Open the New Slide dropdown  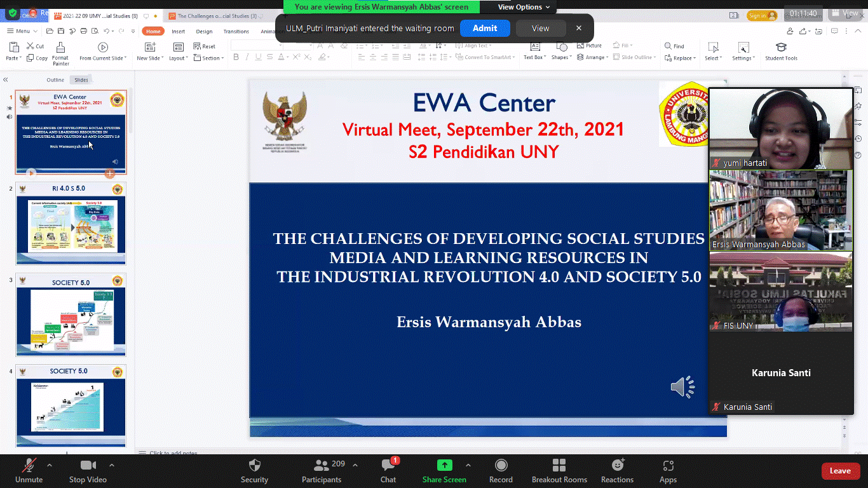tap(151, 58)
